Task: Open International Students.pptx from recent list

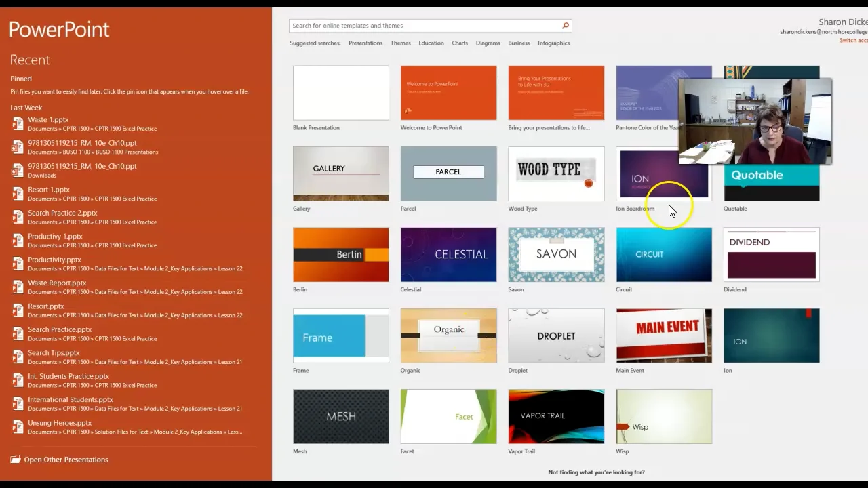Action: (x=71, y=400)
